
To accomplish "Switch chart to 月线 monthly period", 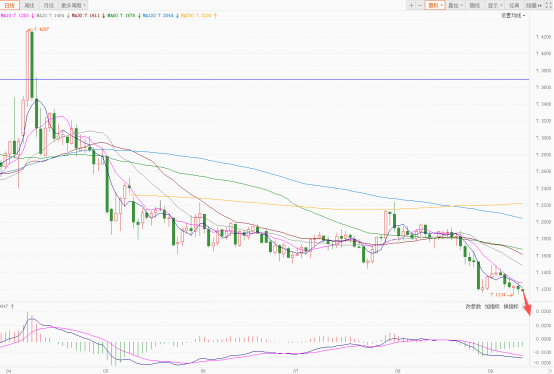I will coord(49,5).
